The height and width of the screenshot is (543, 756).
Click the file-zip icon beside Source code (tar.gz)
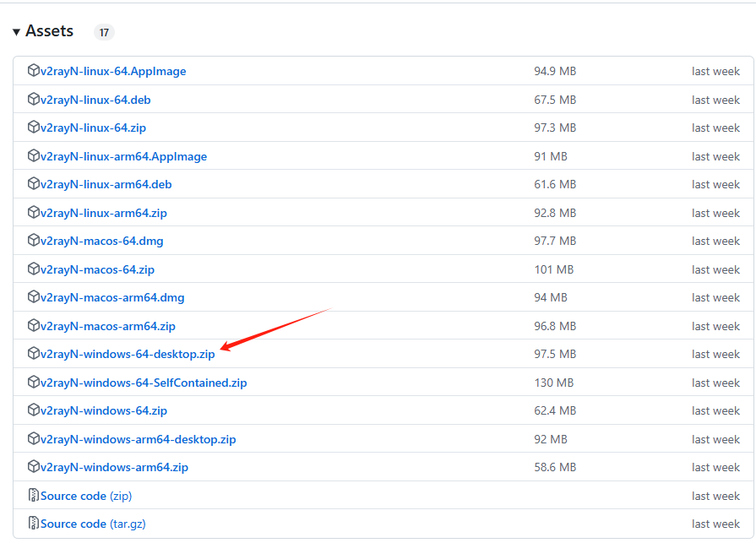33,523
